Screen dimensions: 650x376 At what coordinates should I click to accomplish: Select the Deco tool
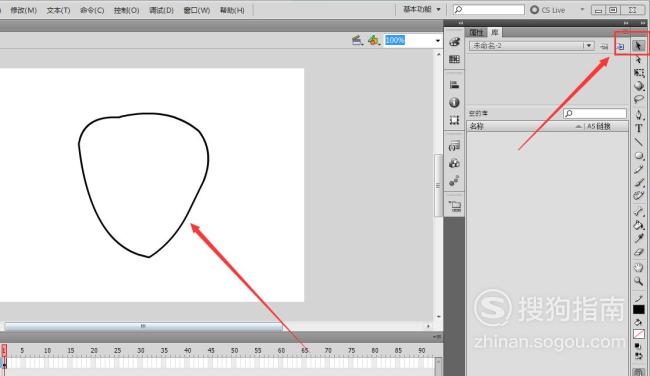click(638, 196)
